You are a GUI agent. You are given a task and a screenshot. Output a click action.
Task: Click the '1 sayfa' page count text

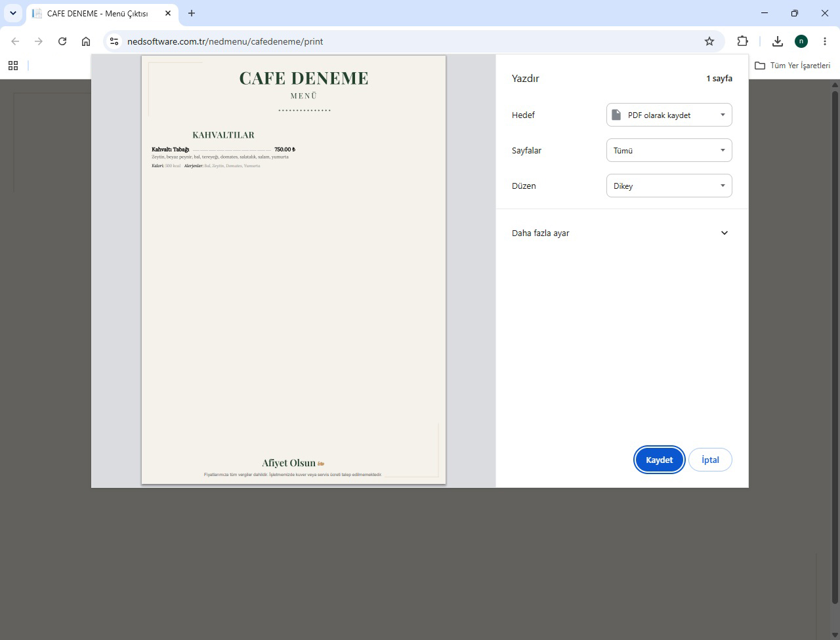coord(719,78)
